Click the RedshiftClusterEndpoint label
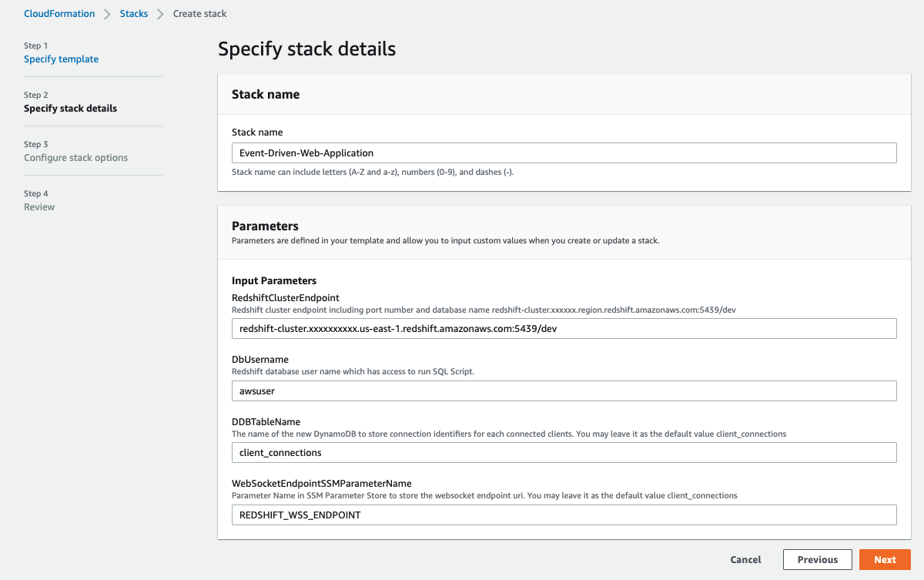Viewport: 924px width, 580px height. pyautogui.click(x=286, y=297)
